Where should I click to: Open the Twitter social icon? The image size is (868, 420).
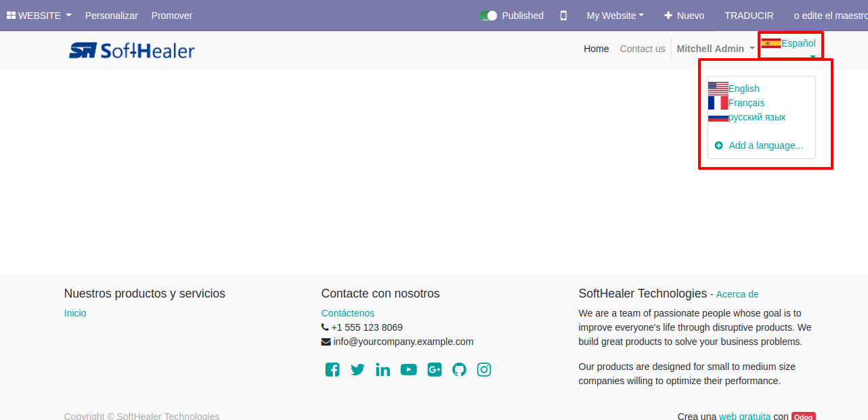357,369
